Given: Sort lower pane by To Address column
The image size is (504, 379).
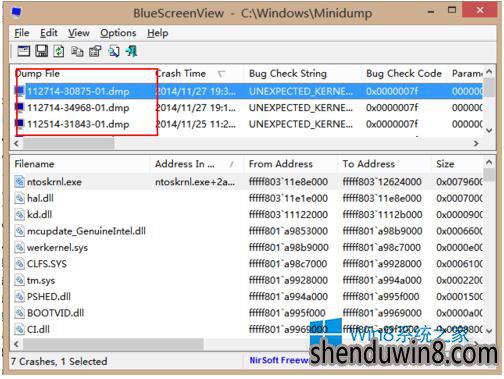Looking at the screenshot, I should (x=385, y=164).
